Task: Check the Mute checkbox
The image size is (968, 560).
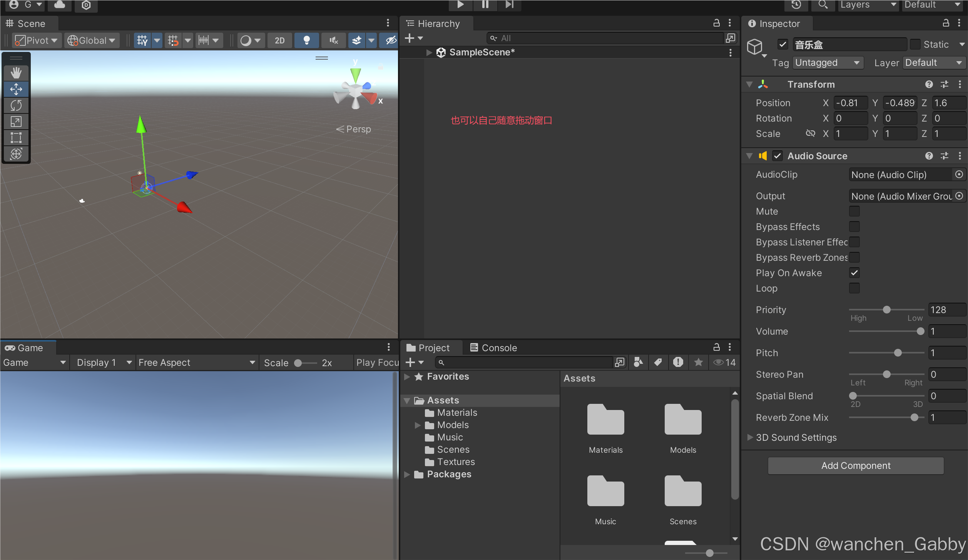Action: tap(854, 211)
